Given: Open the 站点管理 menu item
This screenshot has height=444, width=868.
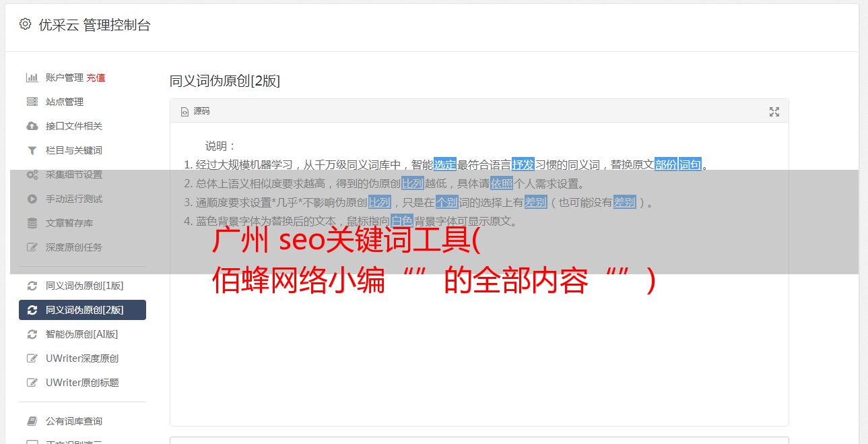Looking at the screenshot, I should click(82, 102).
